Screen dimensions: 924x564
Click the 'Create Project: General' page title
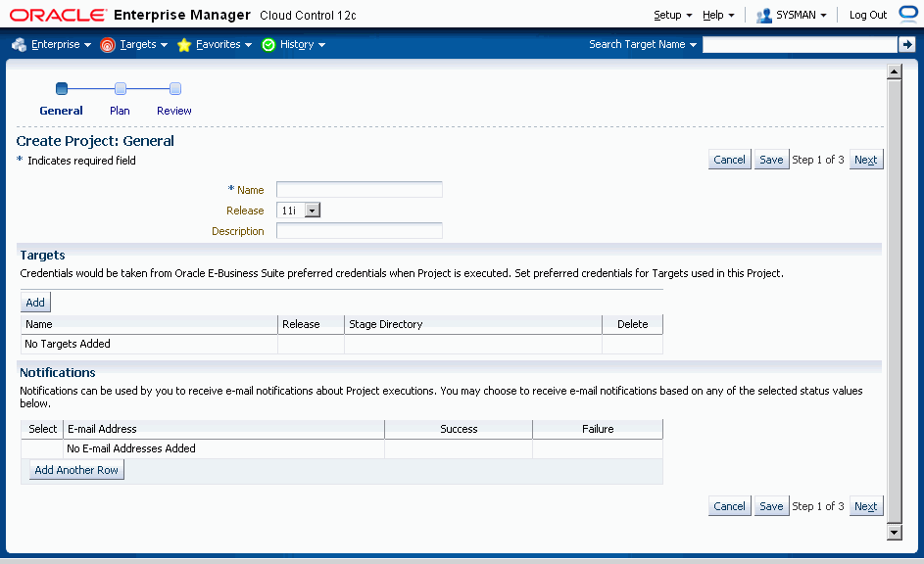[95, 141]
